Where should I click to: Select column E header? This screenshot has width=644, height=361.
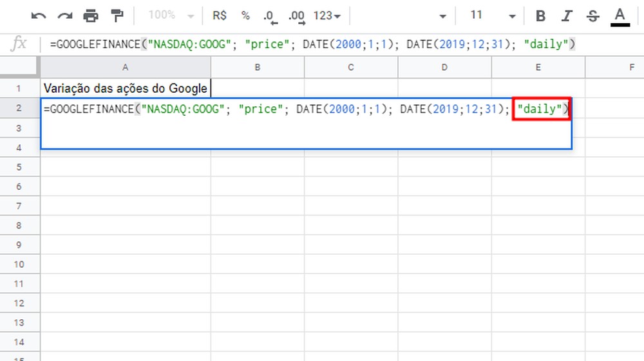(x=538, y=68)
